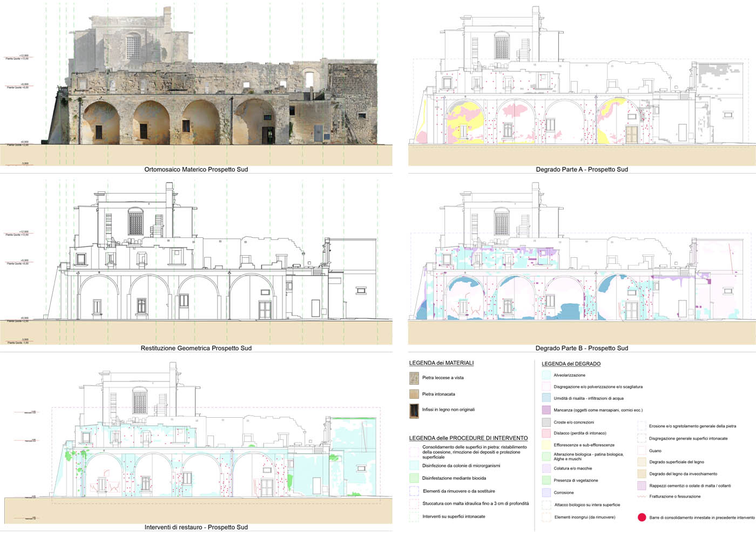756x535 pixels.
Task: Pick the Mancanza purple swatch
Action: (x=546, y=410)
